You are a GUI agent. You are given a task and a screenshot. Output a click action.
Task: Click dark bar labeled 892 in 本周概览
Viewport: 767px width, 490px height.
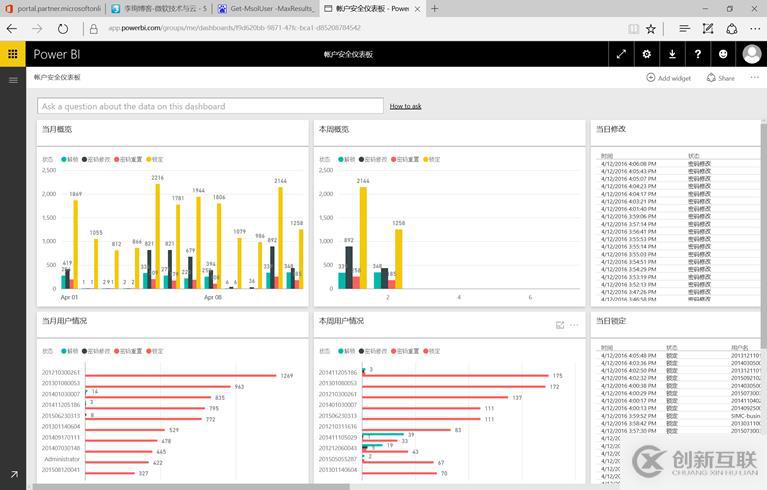pos(349,267)
